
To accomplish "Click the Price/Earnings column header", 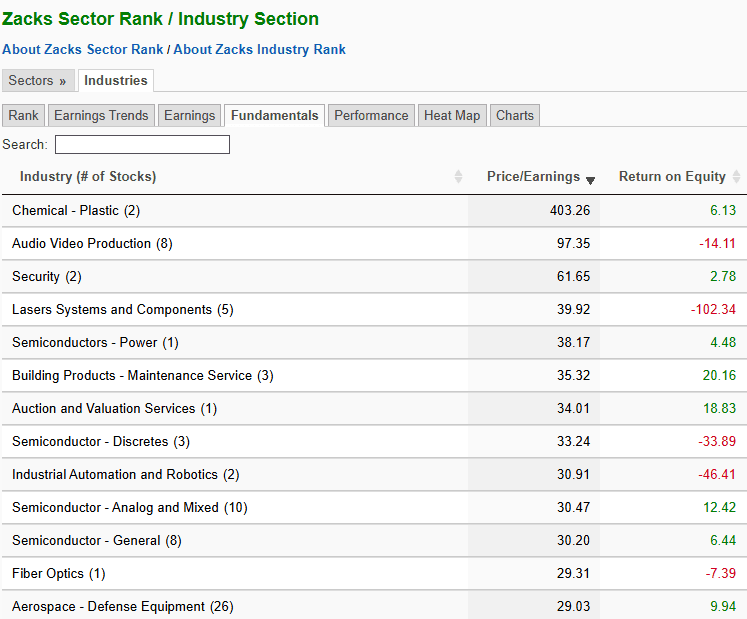I will 533,176.
